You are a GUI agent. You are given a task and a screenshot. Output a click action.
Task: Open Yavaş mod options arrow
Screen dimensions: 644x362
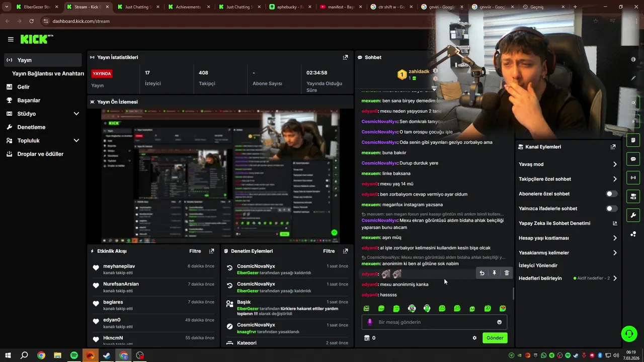(615, 164)
